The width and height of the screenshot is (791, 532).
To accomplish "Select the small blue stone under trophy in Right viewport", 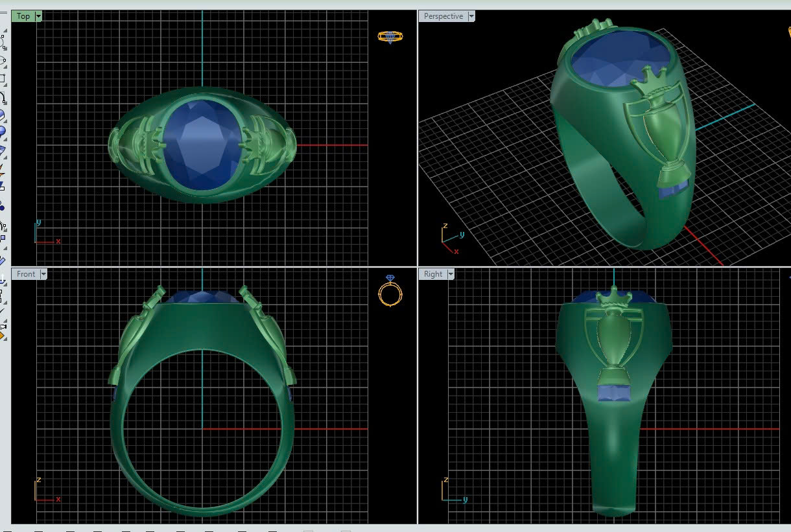I will tap(613, 393).
